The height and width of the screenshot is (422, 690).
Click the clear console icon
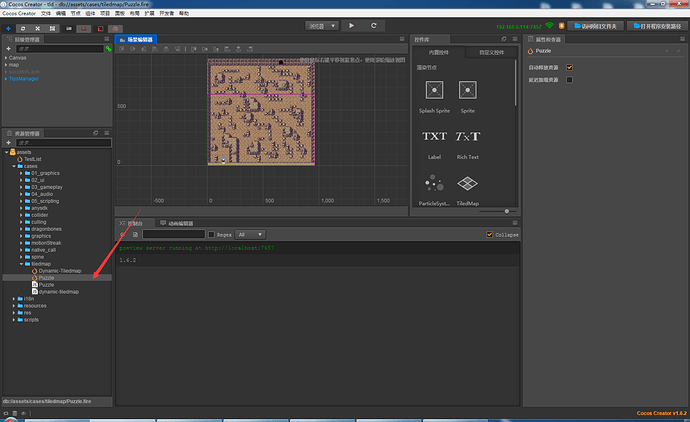tap(122, 234)
